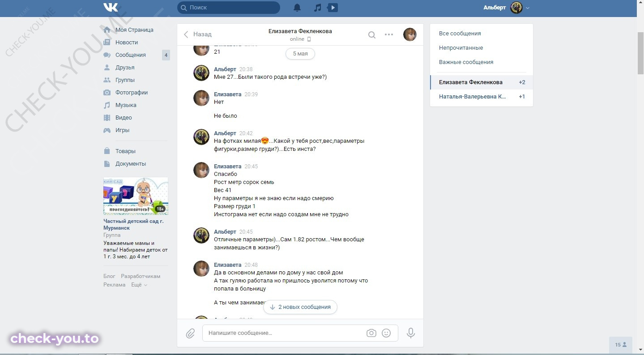This screenshot has width=644, height=355.
Task: Select Непрочитанные filter
Action: point(461,48)
